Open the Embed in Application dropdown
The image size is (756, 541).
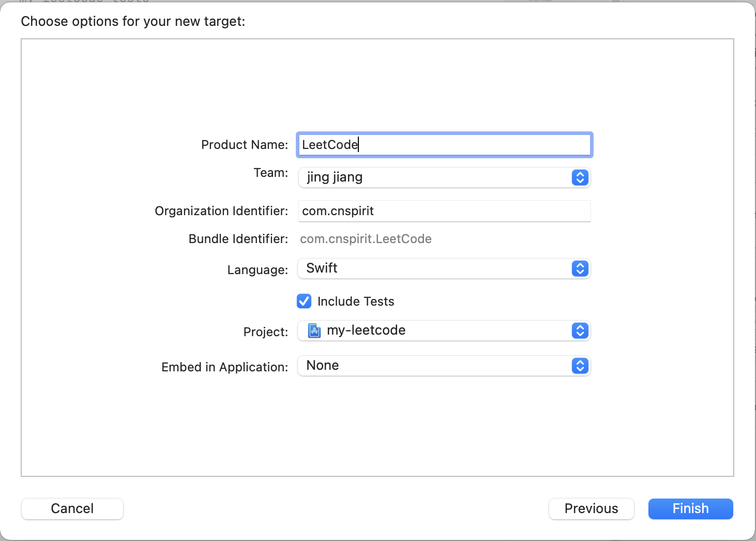point(444,366)
